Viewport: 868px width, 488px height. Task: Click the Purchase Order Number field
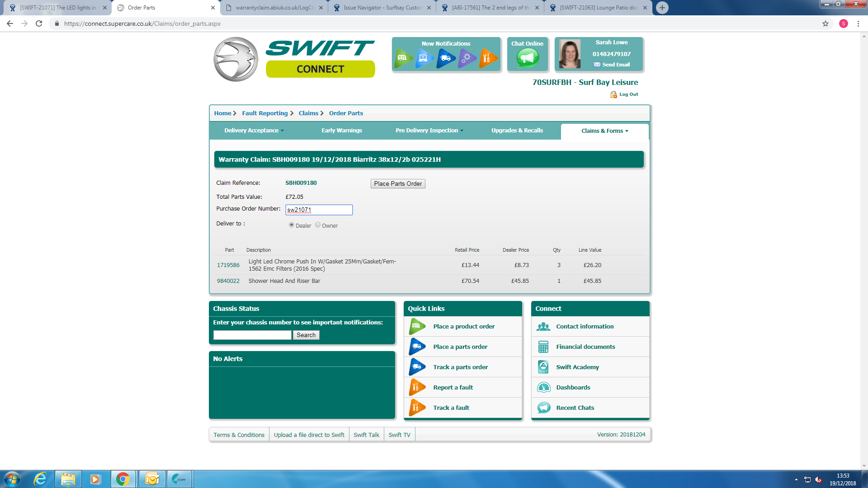click(319, 210)
